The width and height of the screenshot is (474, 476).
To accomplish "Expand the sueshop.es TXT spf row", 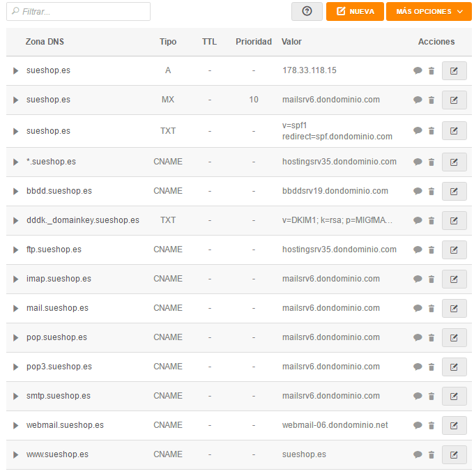I will point(15,131).
